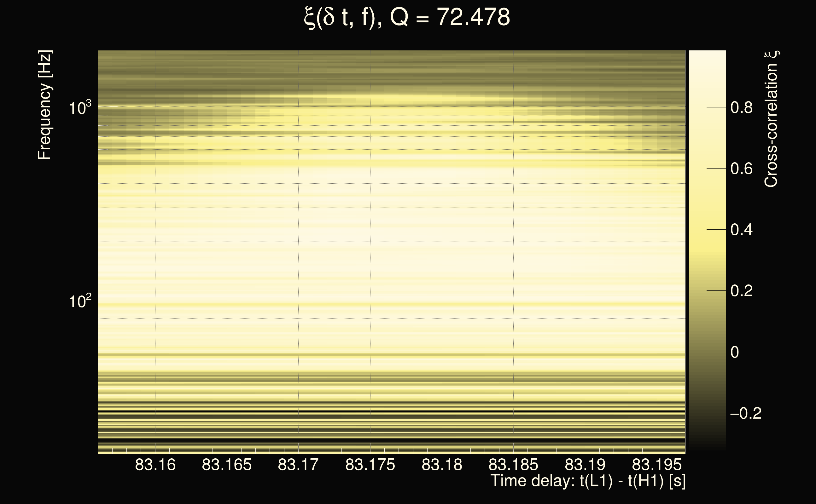Click the 0.8 tick on the colorbar
816x504 pixels.
pos(741,108)
